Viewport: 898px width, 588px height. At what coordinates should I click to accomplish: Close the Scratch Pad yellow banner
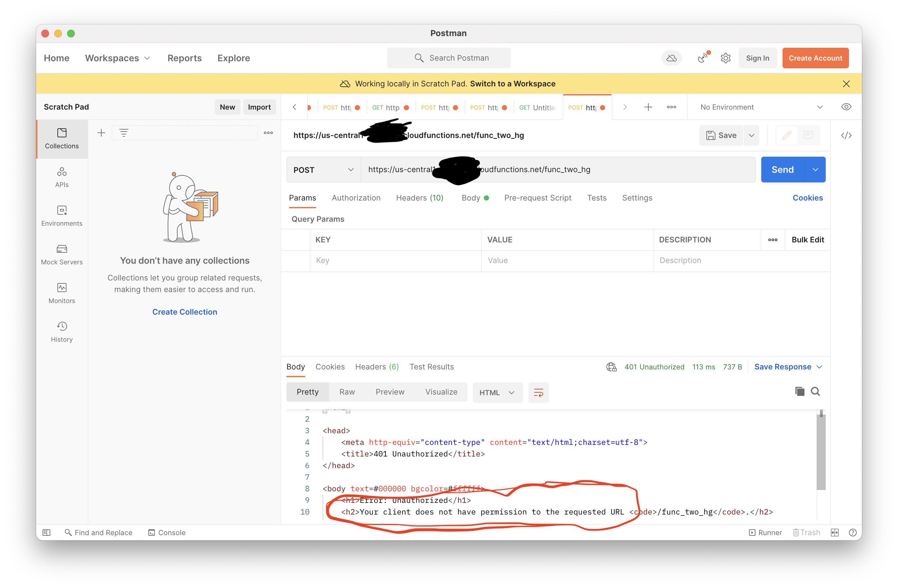(846, 84)
